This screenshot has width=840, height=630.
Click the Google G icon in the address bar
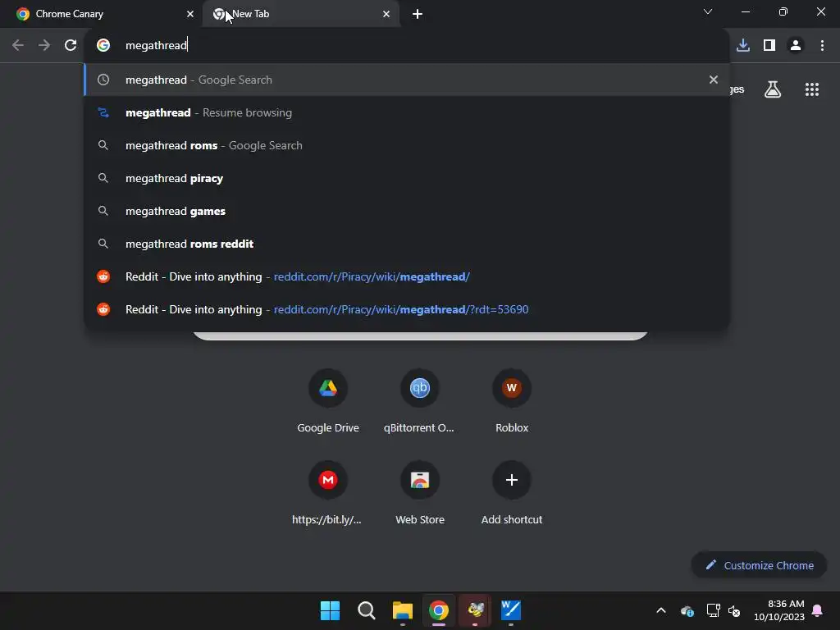103,46
